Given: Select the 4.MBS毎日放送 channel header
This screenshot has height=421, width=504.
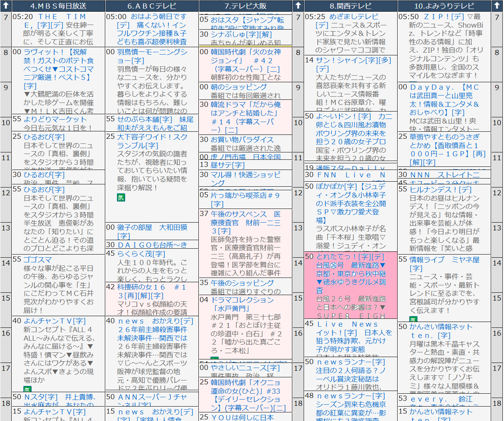Looking at the screenshot, I should (x=58, y=6).
